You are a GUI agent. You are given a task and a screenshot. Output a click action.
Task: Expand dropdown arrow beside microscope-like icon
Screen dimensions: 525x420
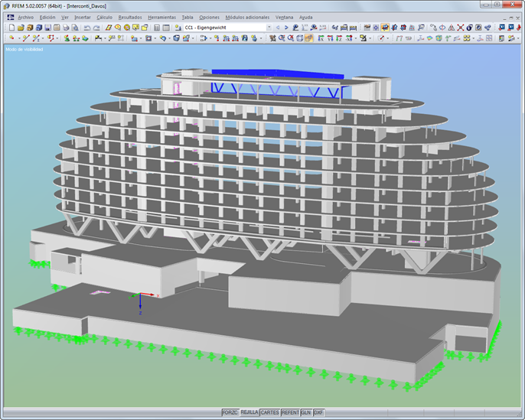coord(370,38)
